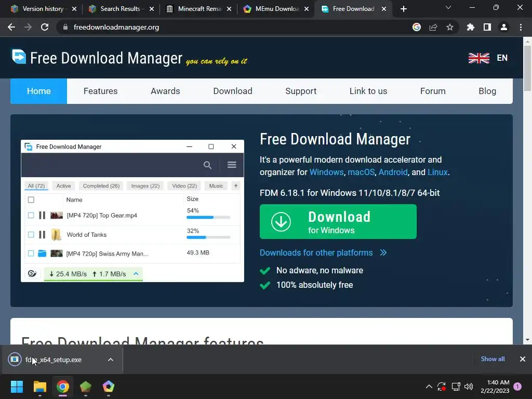Follow the Linux platform link

(437, 172)
